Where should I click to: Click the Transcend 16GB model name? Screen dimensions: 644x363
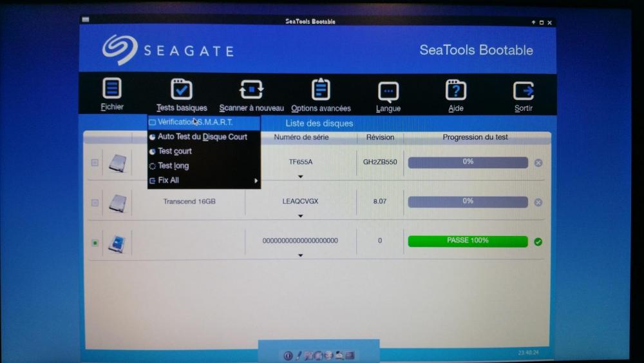[189, 201]
